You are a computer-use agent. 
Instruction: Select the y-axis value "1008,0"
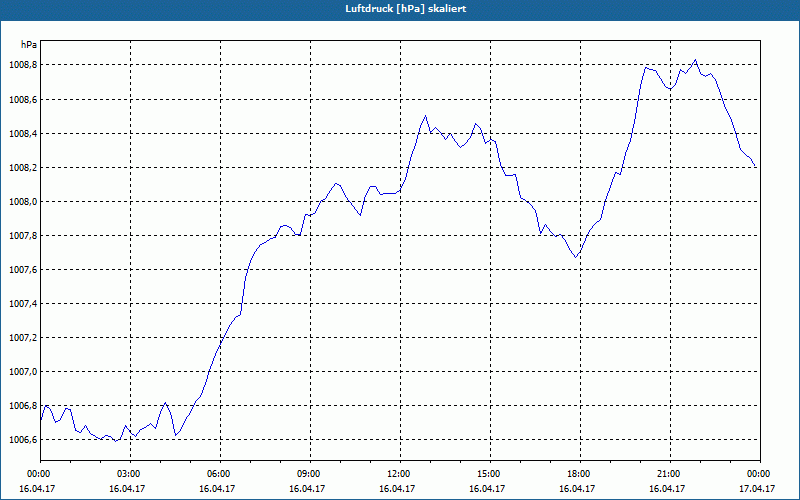click(22, 202)
